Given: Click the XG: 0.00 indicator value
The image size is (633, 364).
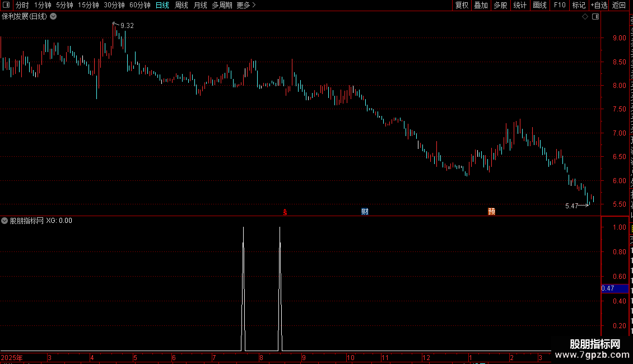Looking at the screenshot, I should [59, 221].
